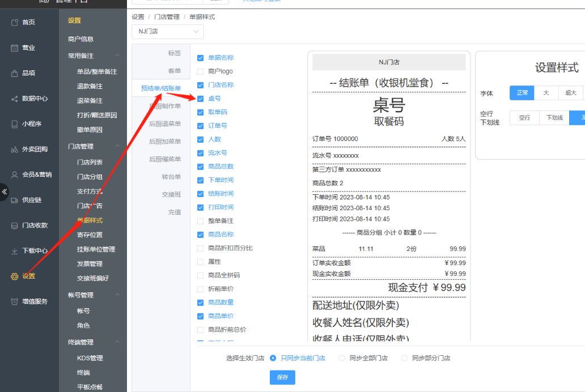Set font size to 大
This screenshot has width=585, height=392.
click(x=546, y=93)
